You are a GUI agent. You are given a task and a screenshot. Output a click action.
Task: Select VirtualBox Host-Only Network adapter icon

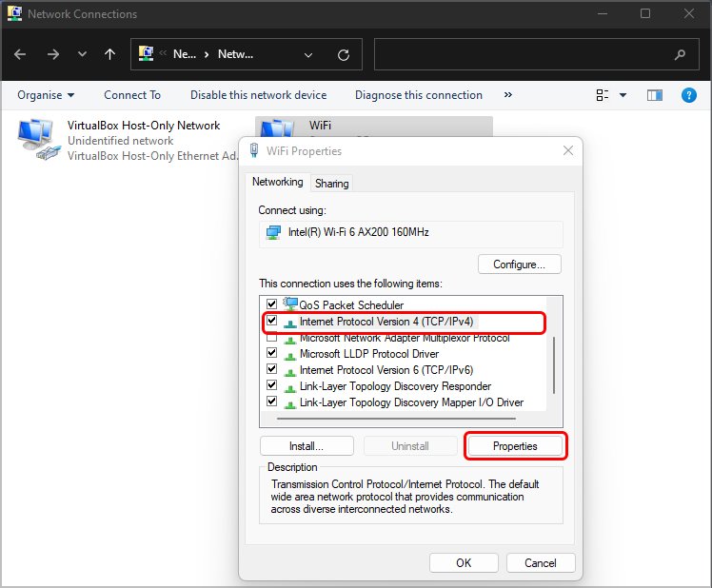tap(38, 140)
